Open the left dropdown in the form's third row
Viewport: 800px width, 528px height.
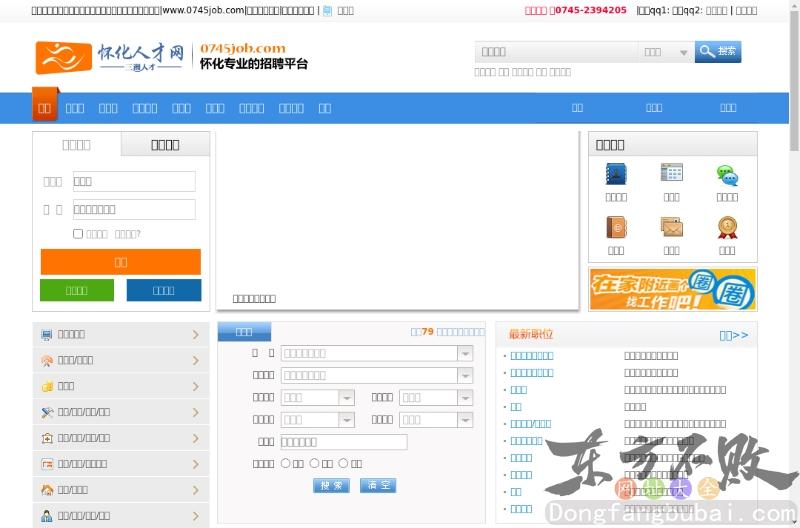[318, 397]
